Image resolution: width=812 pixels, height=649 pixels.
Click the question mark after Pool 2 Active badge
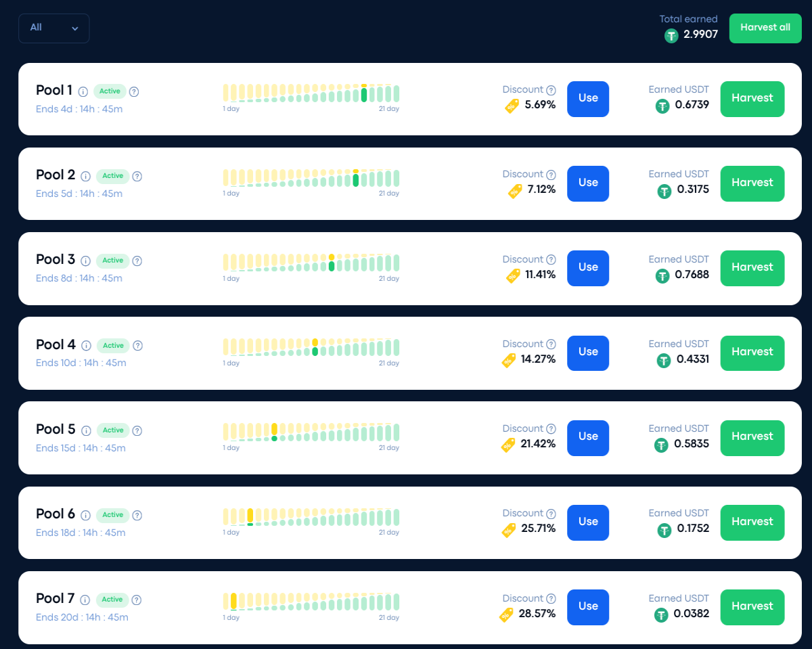point(137,177)
